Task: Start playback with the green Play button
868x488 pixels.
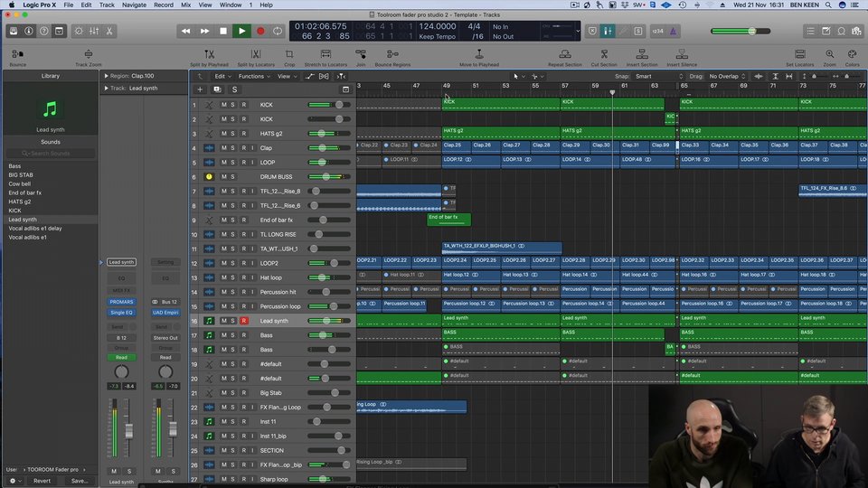Action: [x=241, y=31]
